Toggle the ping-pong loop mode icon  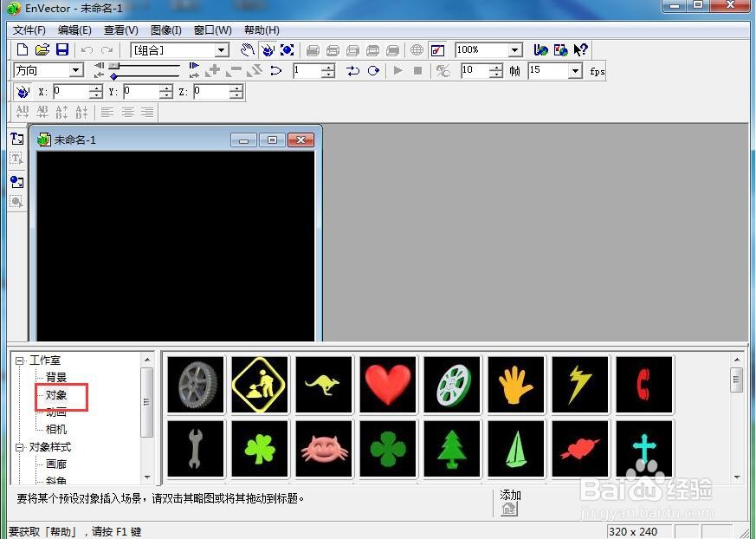point(353,71)
